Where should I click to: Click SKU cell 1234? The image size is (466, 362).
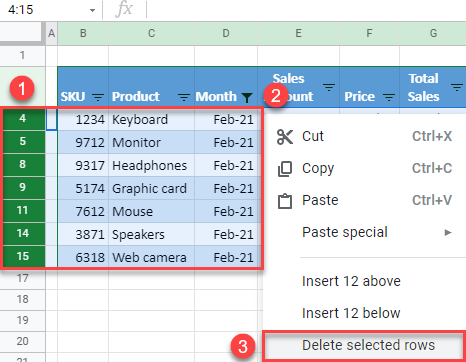click(x=83, y=119)
